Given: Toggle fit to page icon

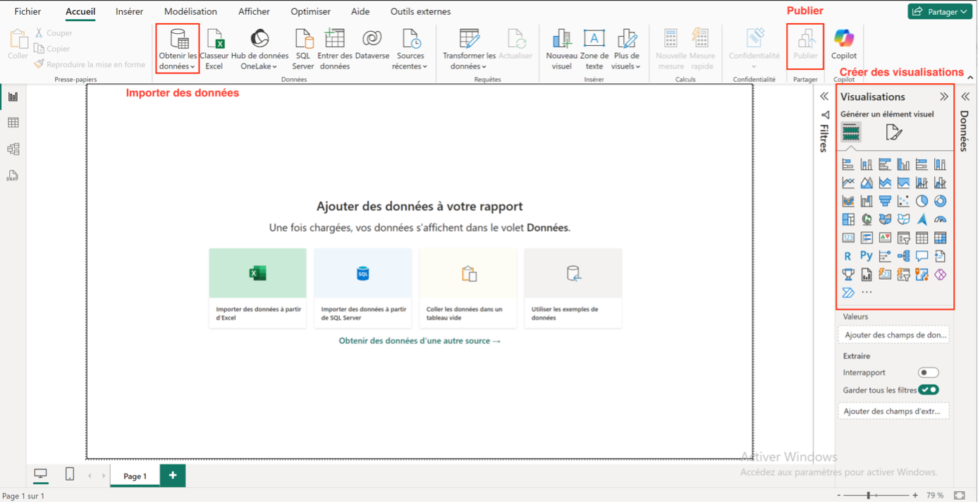Looking at the screenshot, I should (x=959, y=496).
